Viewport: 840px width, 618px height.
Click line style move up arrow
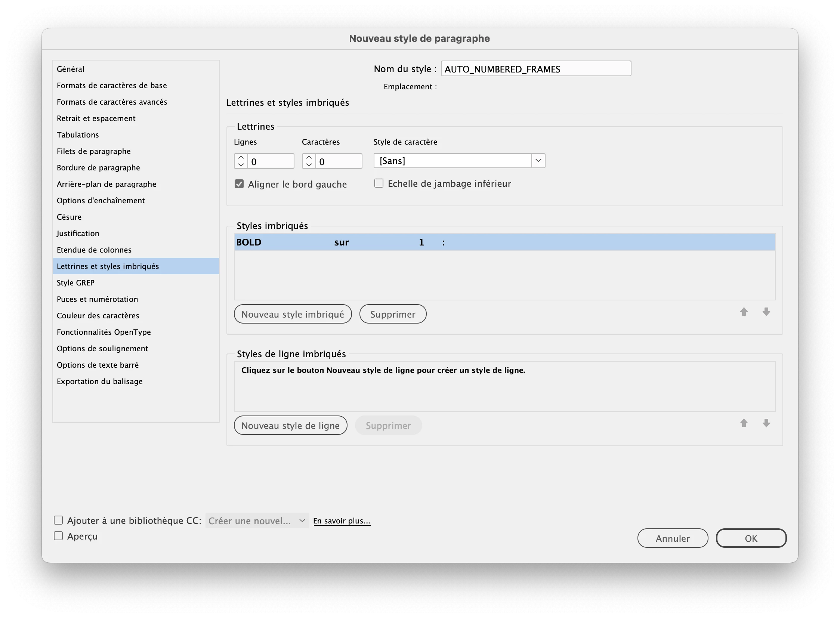point(744,423)
